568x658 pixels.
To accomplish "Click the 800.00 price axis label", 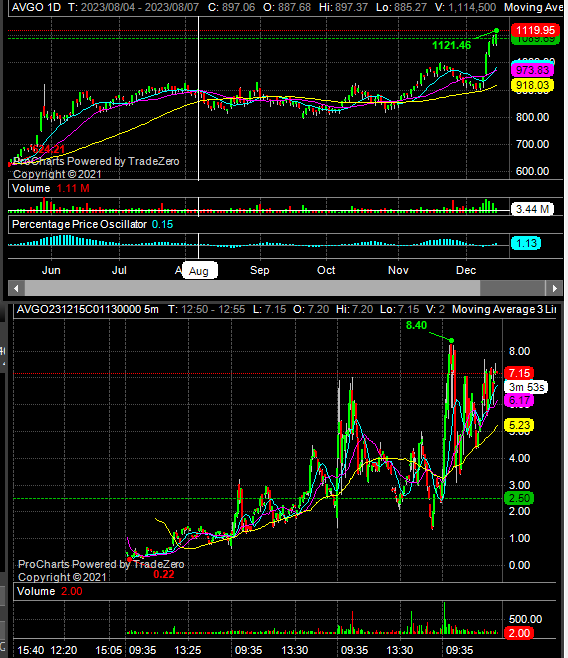I will coord(532,117).
